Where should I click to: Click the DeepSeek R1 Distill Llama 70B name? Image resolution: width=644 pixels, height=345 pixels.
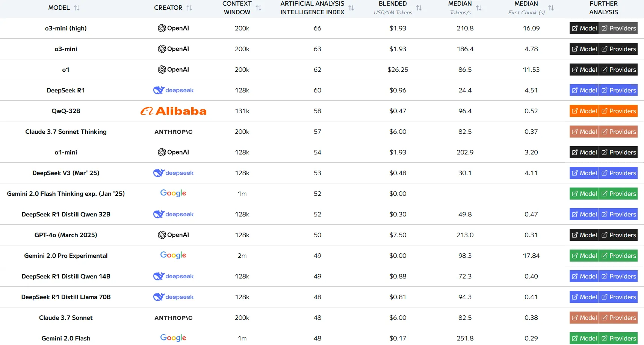coord(66,297)
